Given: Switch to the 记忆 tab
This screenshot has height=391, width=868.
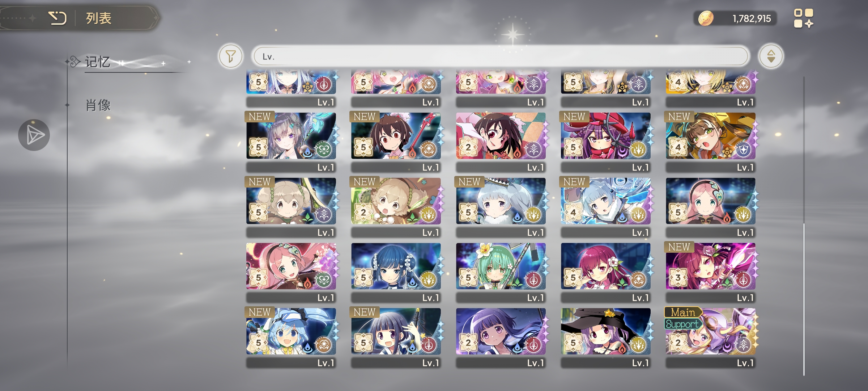Looking at the screenshot, I should point(98,62).
